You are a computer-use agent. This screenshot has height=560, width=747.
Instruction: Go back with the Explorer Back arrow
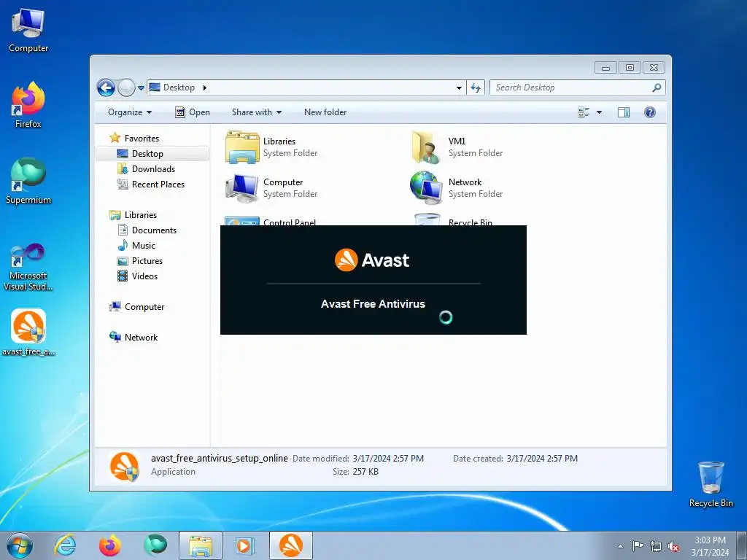(x=106, y=87)
